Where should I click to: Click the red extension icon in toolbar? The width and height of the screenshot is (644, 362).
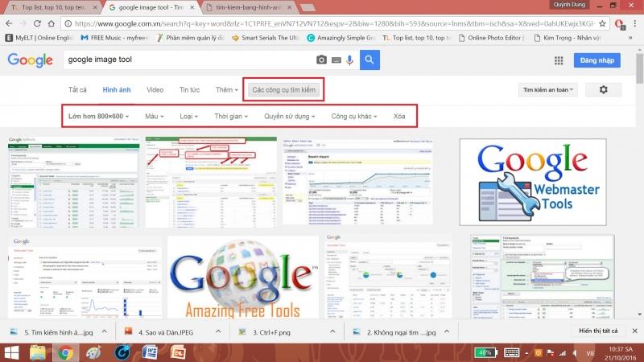click(620, 24)
